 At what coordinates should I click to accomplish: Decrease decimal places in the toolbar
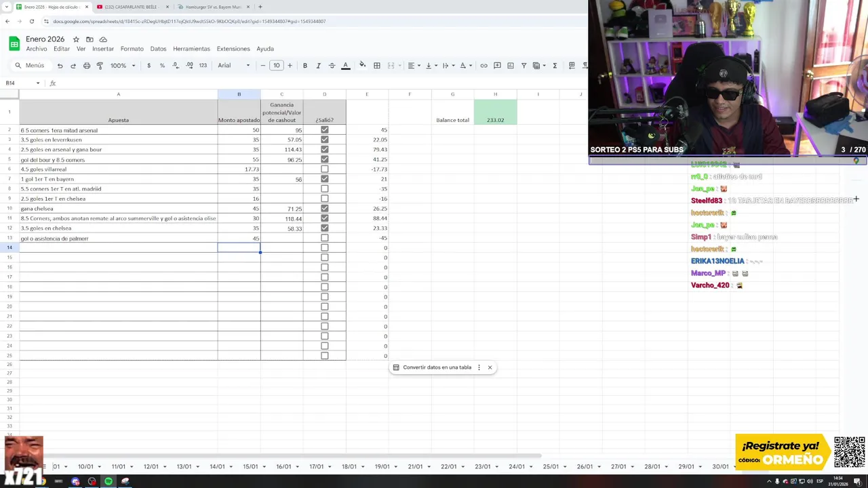pyautogui.click(x=176, y=66)
